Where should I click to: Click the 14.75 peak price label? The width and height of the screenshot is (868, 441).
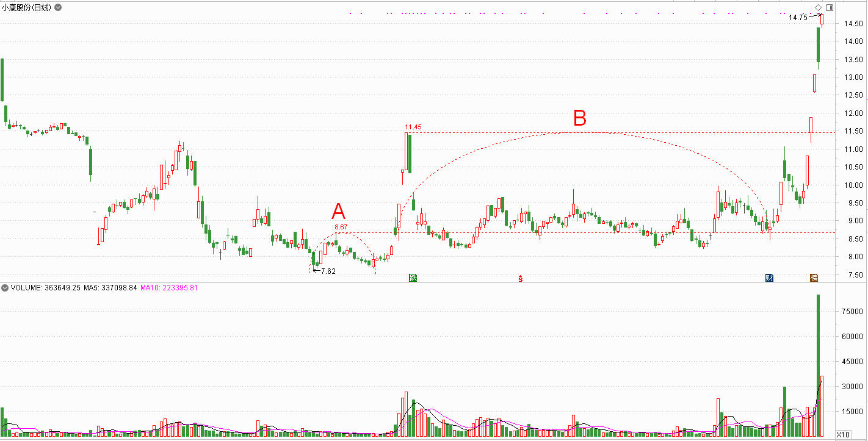coord(797,18)
